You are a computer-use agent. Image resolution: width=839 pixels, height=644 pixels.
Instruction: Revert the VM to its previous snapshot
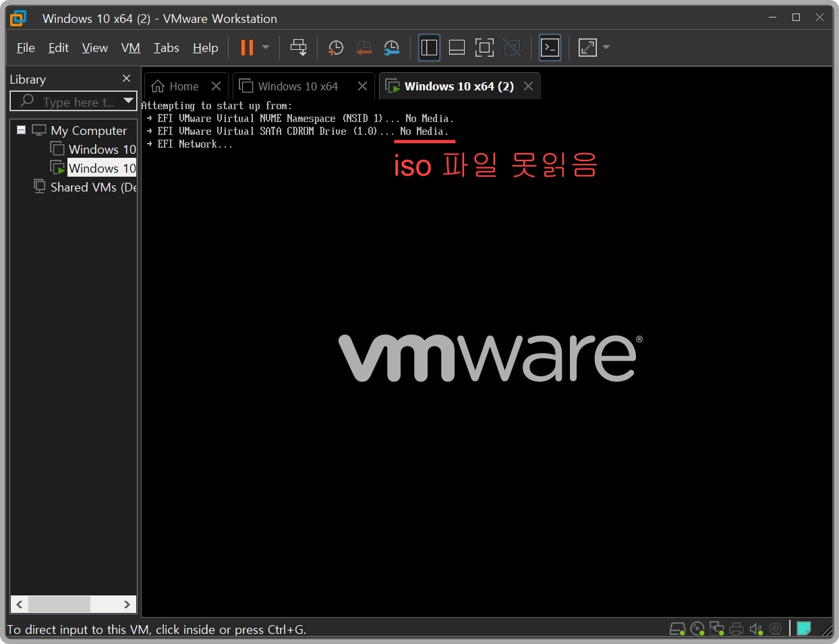coord(364,47)
